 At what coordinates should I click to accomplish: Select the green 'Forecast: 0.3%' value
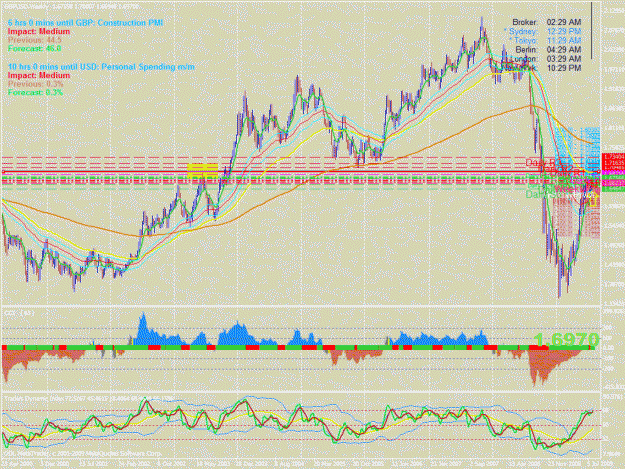coord(35,92)
